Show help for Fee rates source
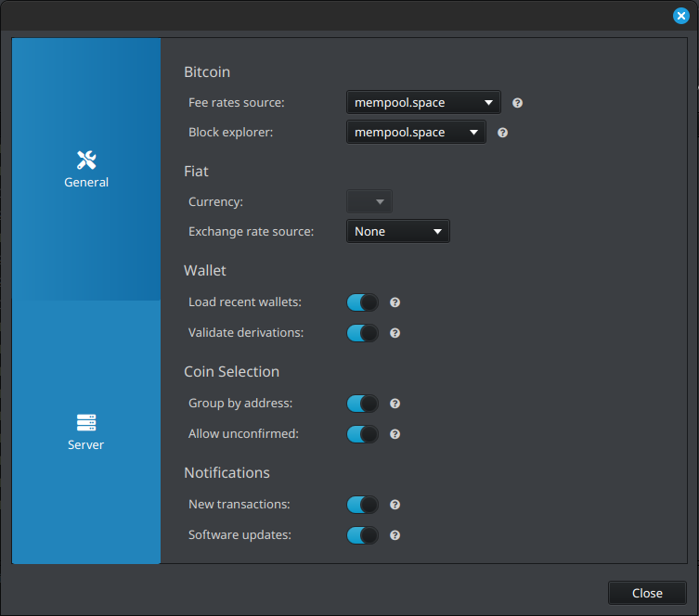The image size is (699, 616). [517, 103]
